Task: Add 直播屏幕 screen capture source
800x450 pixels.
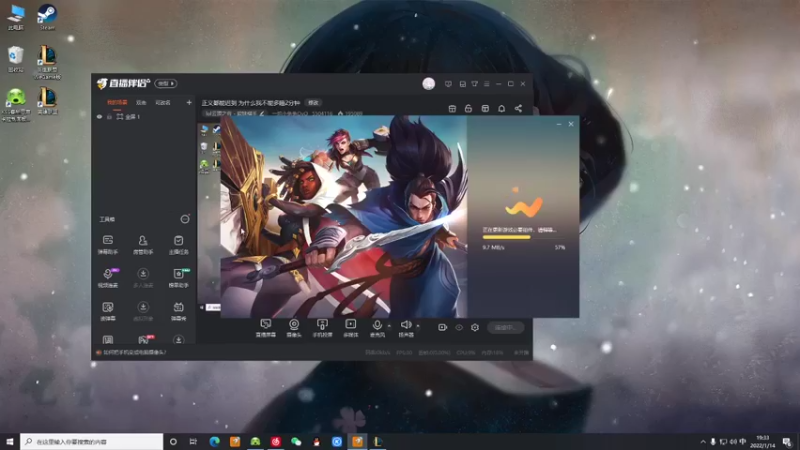Action: point(265,328)
